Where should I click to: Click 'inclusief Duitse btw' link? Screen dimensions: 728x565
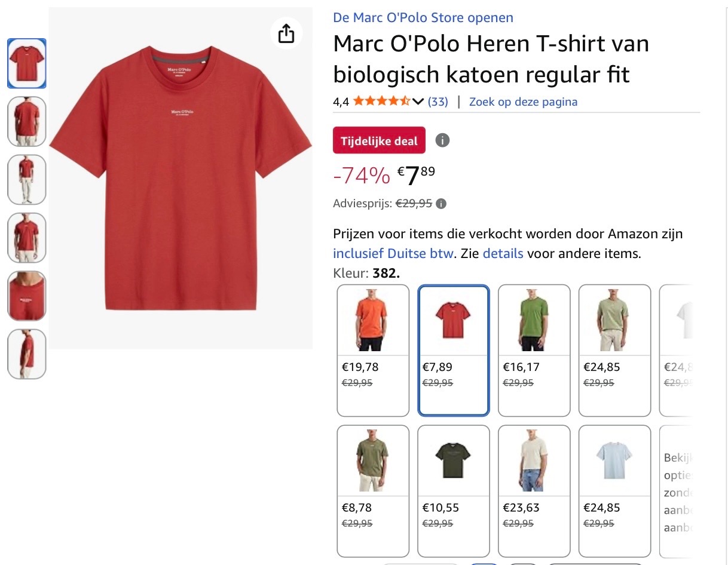pyautogui.click(x=393, y=253)
